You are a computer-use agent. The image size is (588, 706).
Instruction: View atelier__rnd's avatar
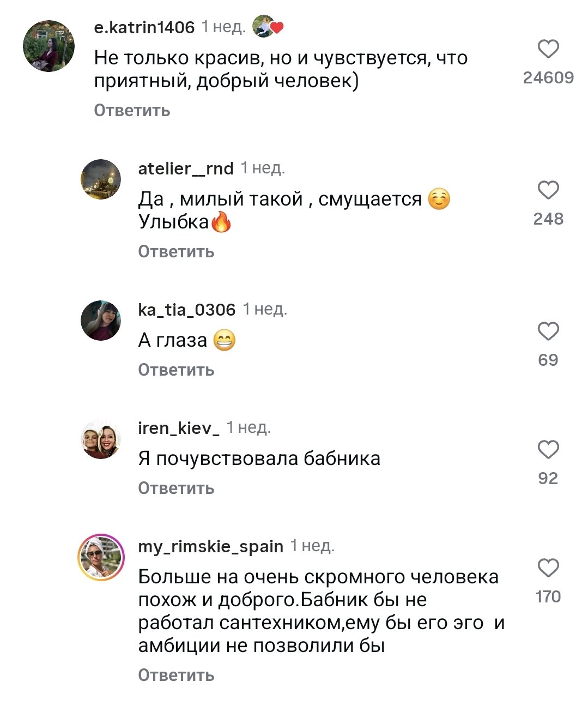[101, 179]
